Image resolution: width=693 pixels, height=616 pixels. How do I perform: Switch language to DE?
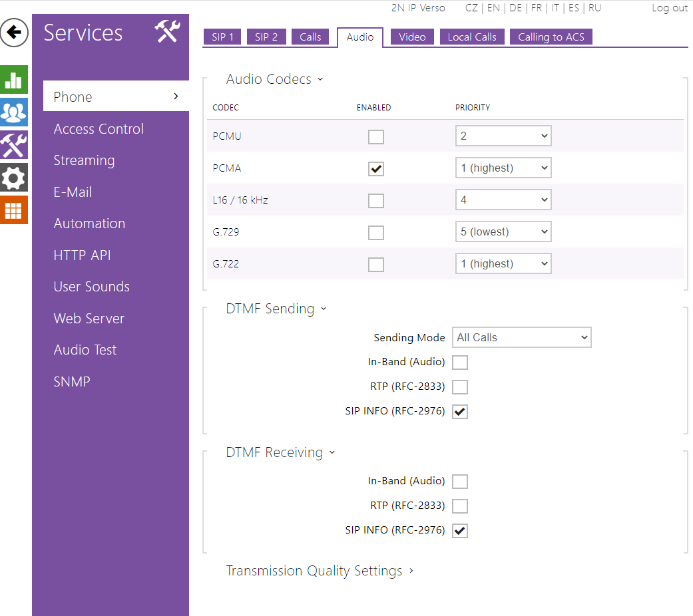(515, 8)
